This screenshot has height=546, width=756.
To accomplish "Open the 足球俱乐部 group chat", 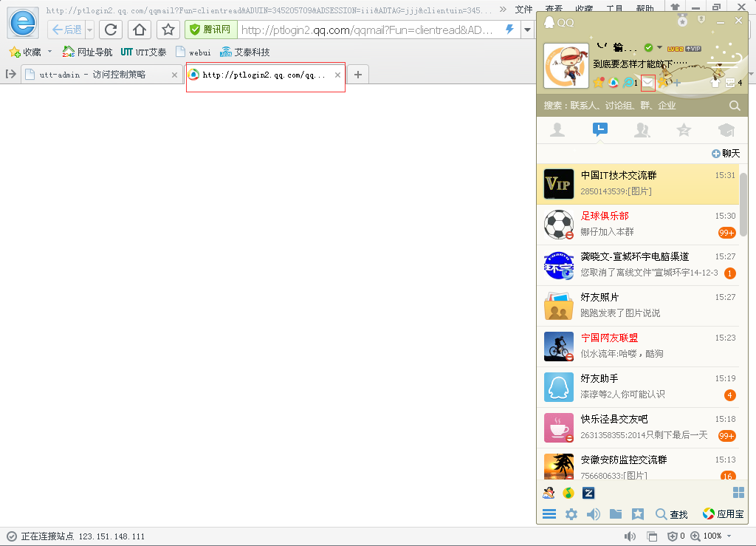I will (x=638, y=225).
